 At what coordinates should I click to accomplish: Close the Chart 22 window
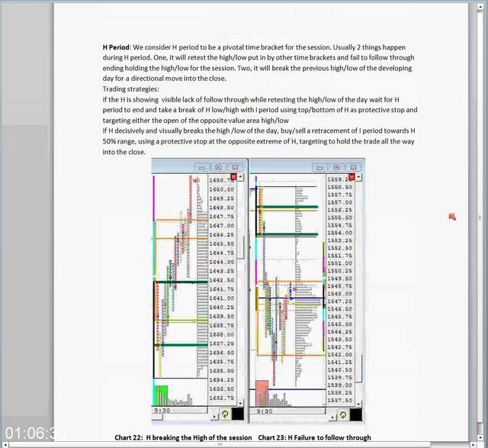tap(236, 167)
